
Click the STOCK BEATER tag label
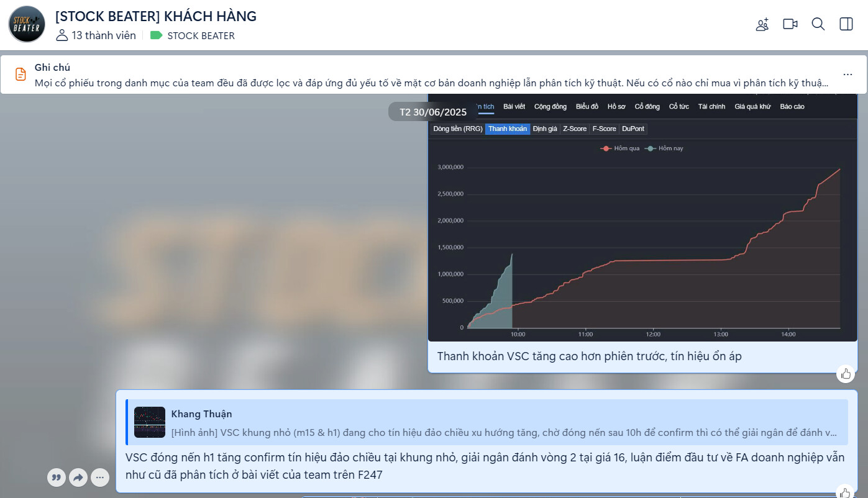pos(201,35)
